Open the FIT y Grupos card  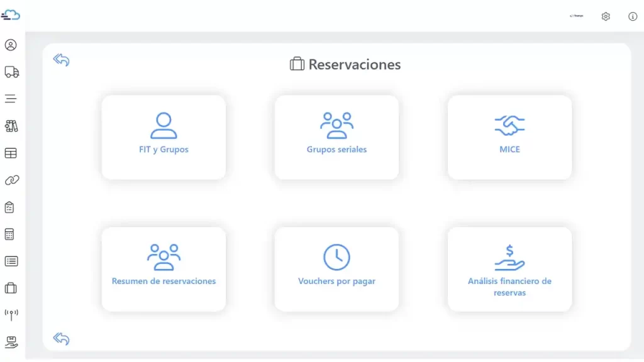click(164, 137)
